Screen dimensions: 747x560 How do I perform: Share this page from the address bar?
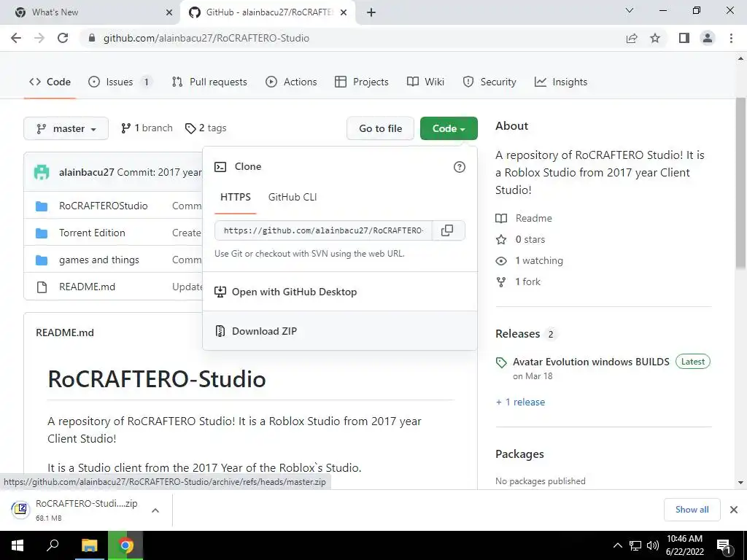(x=632, y=38)
